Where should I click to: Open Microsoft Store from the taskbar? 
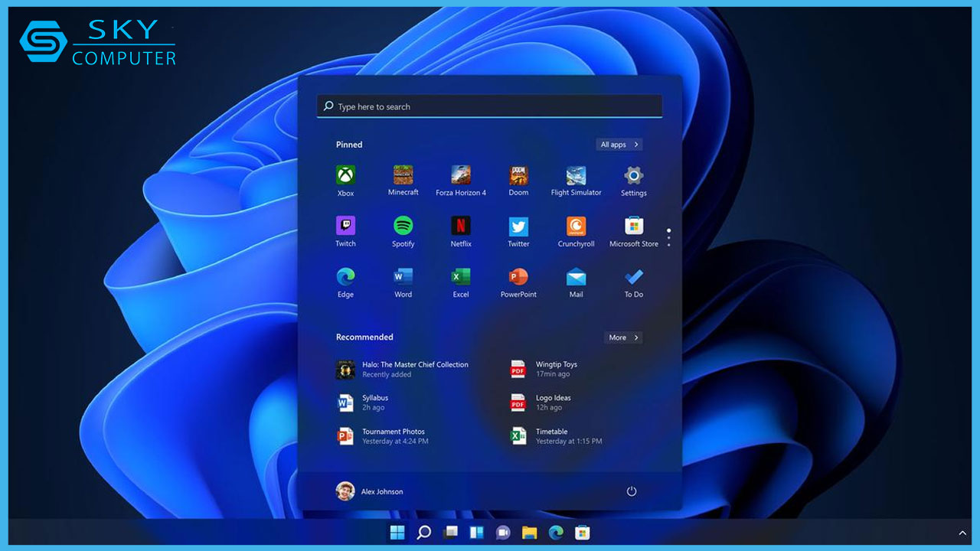click(583, 533)
